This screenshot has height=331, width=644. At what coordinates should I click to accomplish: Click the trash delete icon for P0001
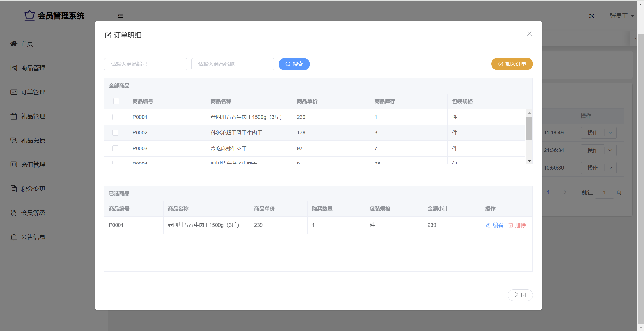(x=511, y=225)
